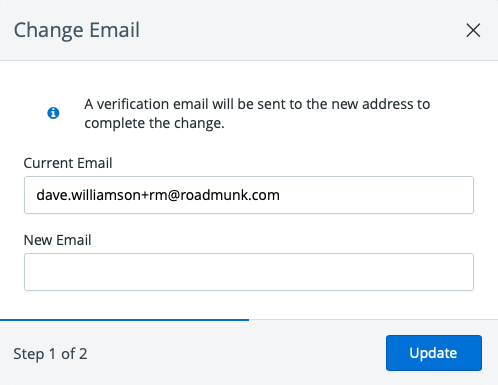Click the unfilled gray progress bar segment
Image resolution: width=498 pixels, height=385 pixels.
click(373, 320)
